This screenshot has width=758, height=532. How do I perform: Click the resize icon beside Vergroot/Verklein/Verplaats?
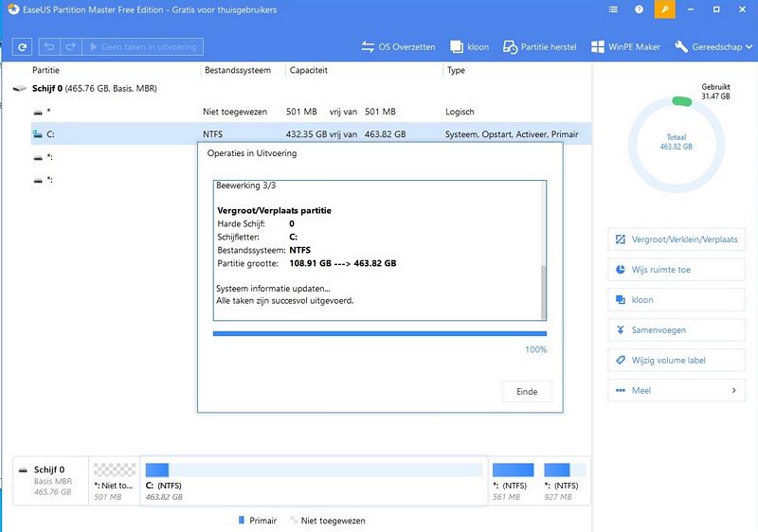(621, 239)
